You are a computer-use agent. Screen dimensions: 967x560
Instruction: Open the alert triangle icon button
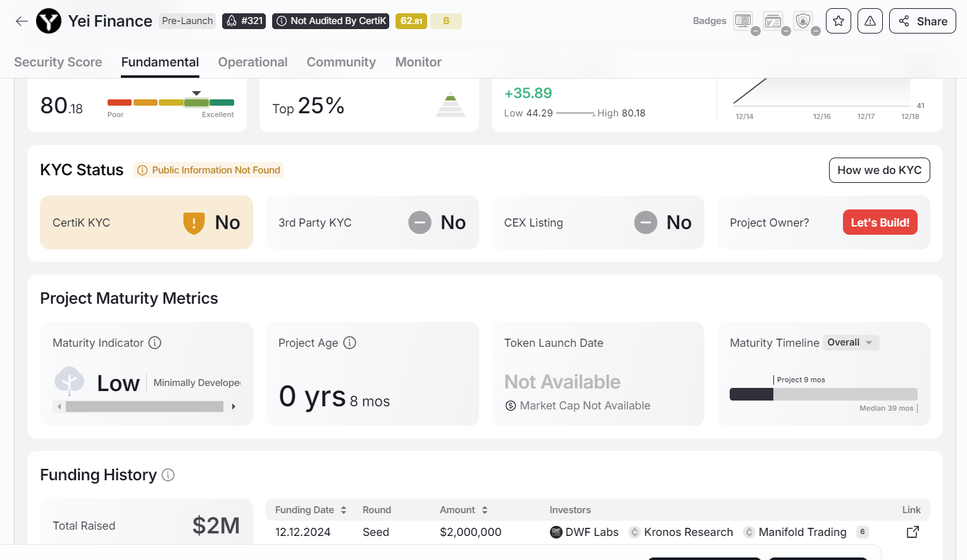click(870, 21)
